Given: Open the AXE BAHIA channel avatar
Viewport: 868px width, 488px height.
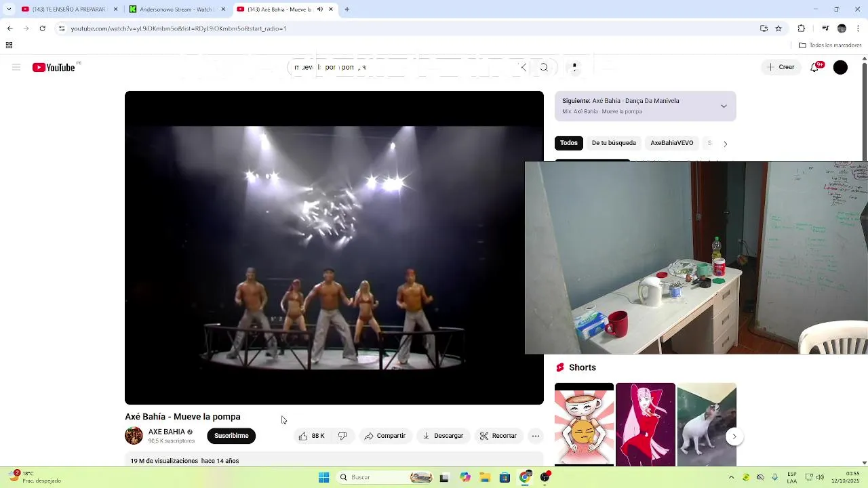Looking at the screenshot, I should (x=134, y=436).
